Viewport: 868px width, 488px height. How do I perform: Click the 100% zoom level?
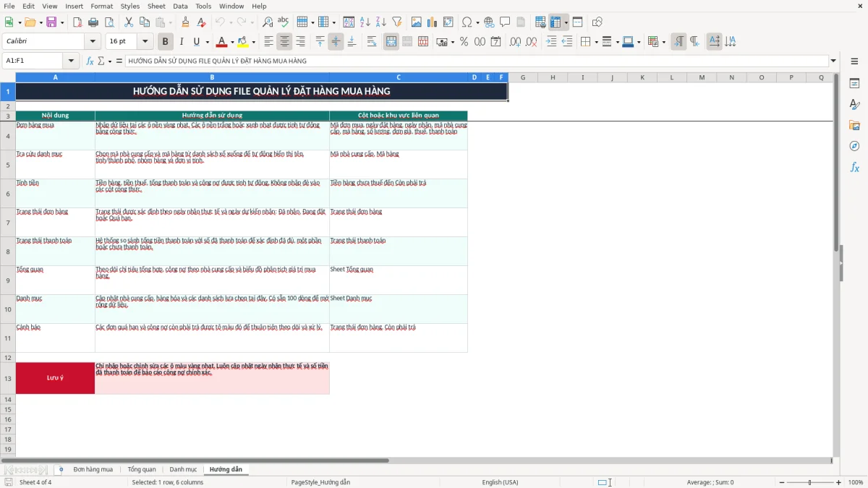(856, 482)
